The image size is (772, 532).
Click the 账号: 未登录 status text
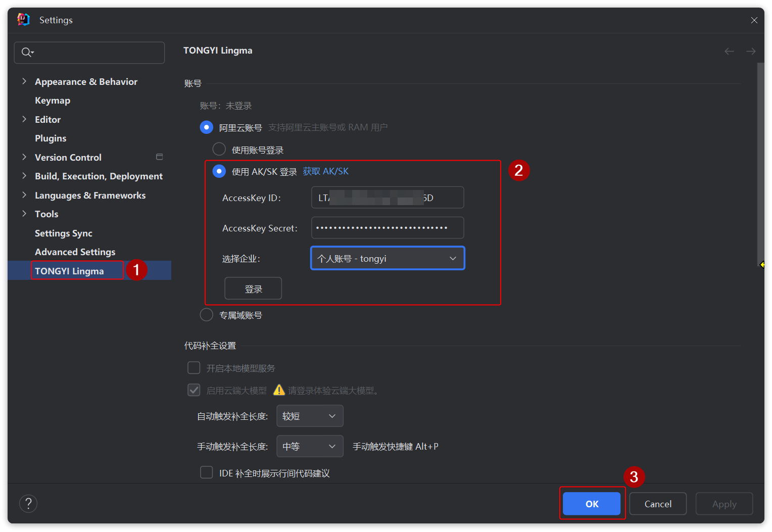[x=225, y=106]
